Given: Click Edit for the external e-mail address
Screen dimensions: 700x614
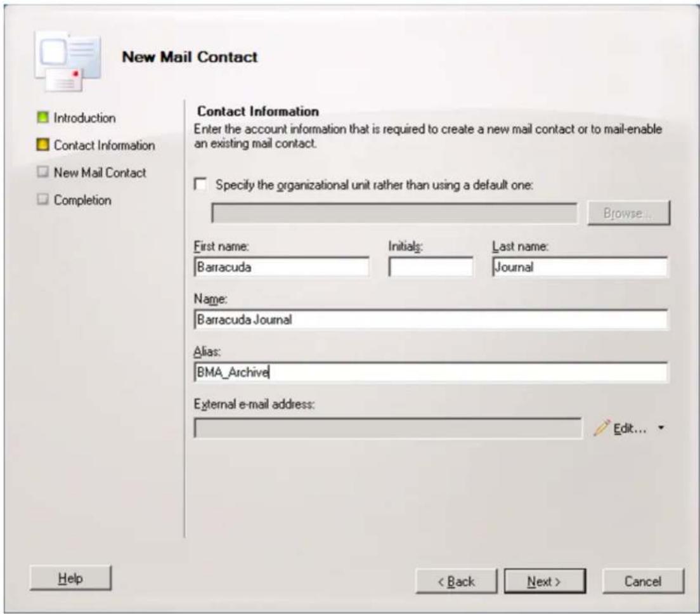Looking at the screenshot, I should point(630,428).
